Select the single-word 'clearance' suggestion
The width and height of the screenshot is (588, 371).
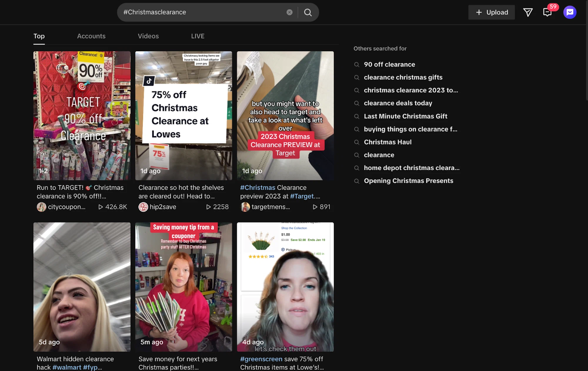click(x=379, y=155)
